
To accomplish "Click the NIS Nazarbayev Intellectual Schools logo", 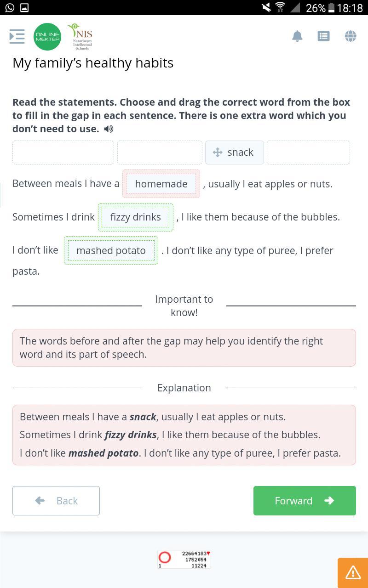I will (81, 37).
